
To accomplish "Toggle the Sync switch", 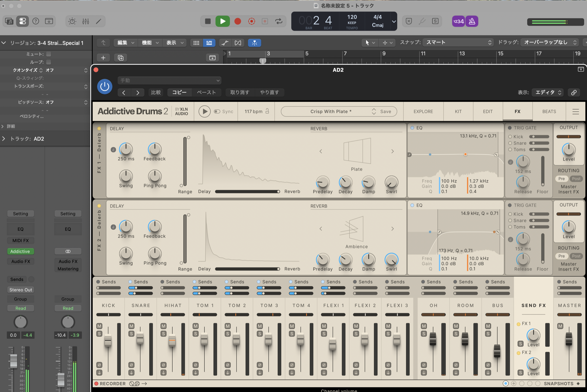I will (217, 111).
